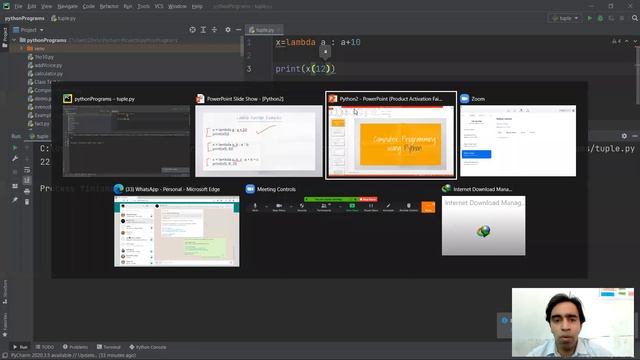
Task: Open the Window menu
Action: click(178, 6)
